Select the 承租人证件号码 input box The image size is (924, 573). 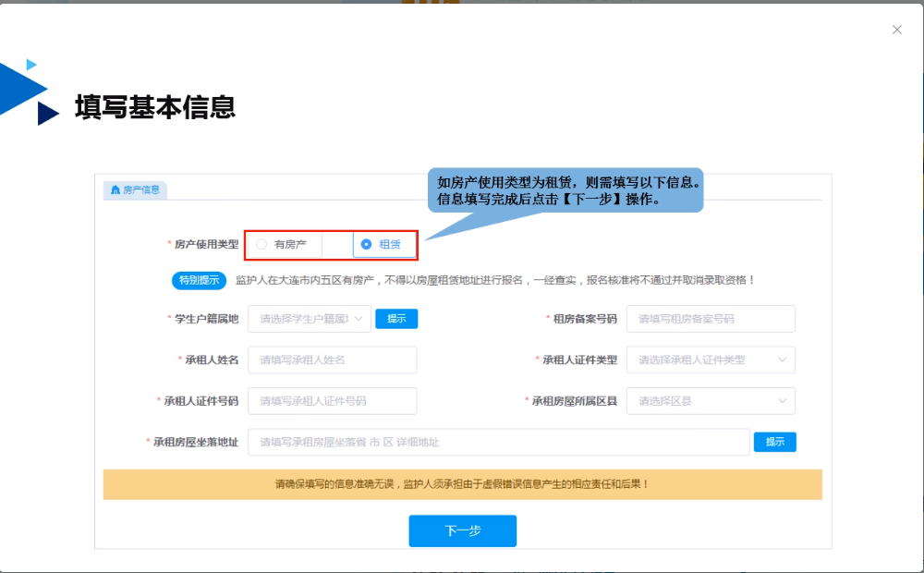(332, 401)
